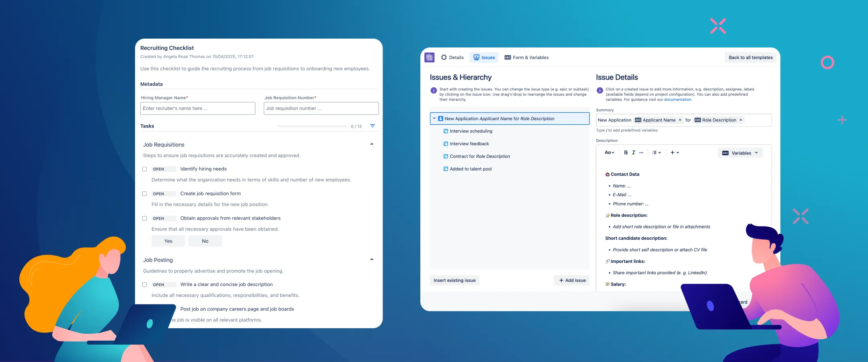Viewport: 868px width, 362px height.
Task: Click the No answer button
Action: coord(205,241)
